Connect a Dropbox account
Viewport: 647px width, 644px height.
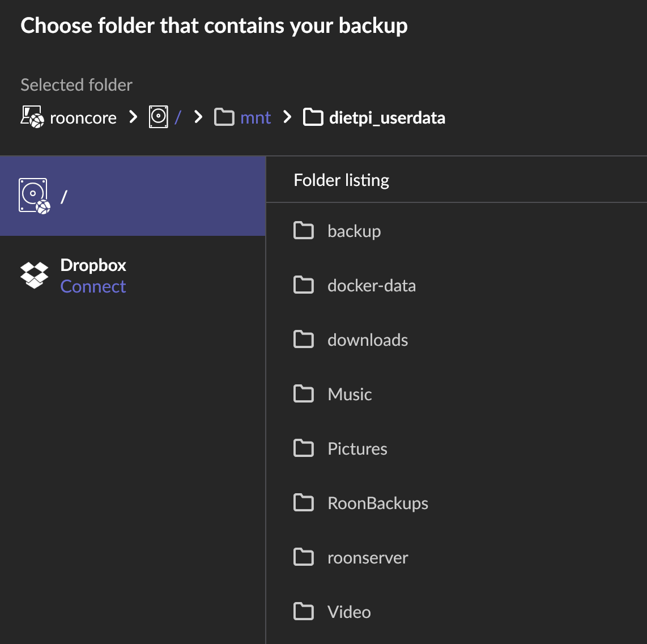[x=93, y=287]
